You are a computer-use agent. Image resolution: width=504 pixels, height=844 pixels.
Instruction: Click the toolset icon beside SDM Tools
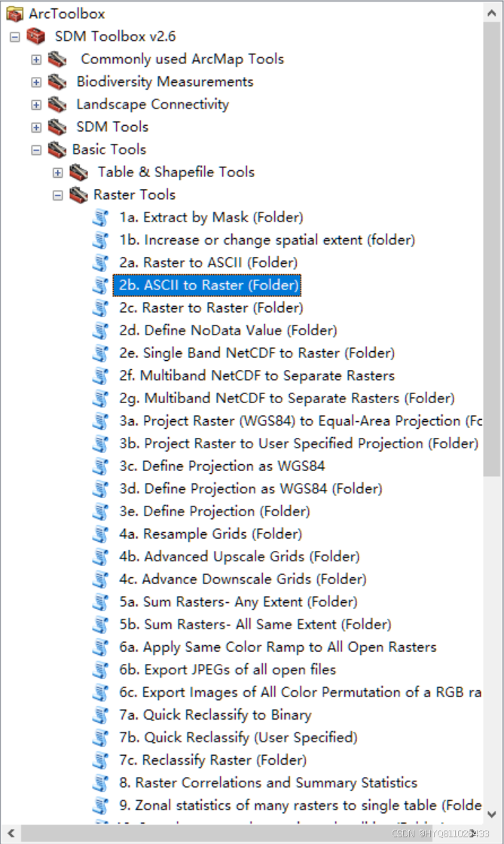(x=57, y=127)
